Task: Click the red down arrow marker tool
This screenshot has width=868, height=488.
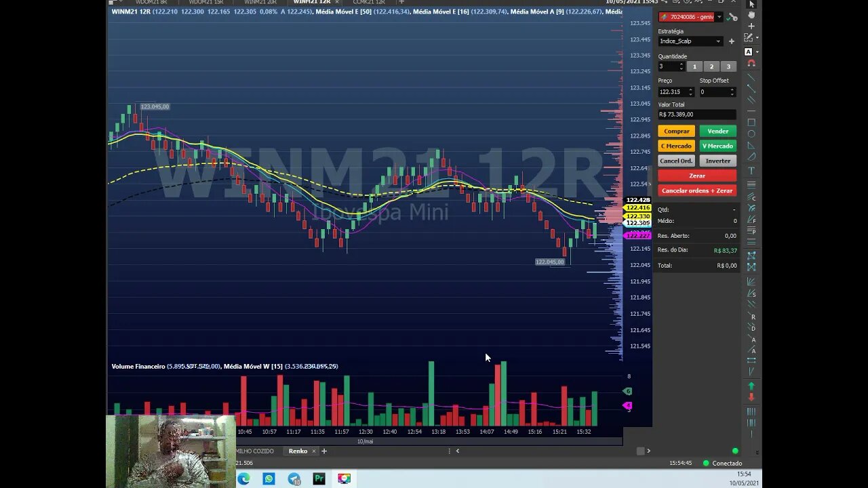Action: 751,396
